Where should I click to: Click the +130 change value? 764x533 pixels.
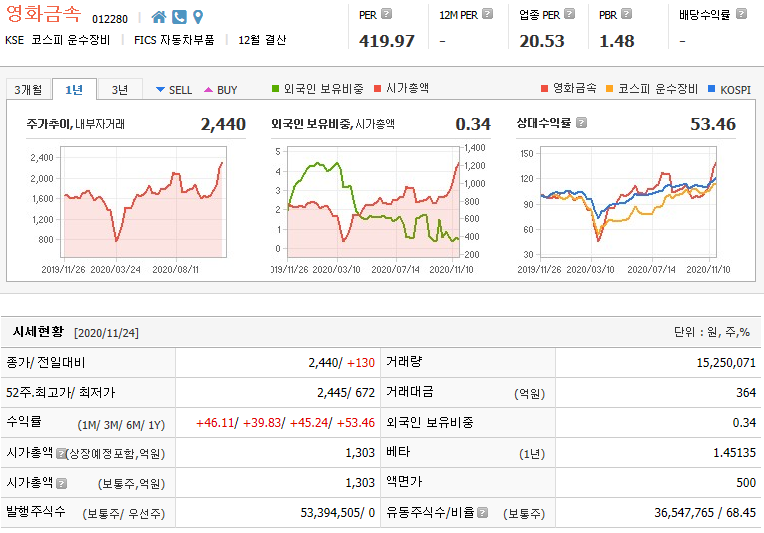point(361,363)
